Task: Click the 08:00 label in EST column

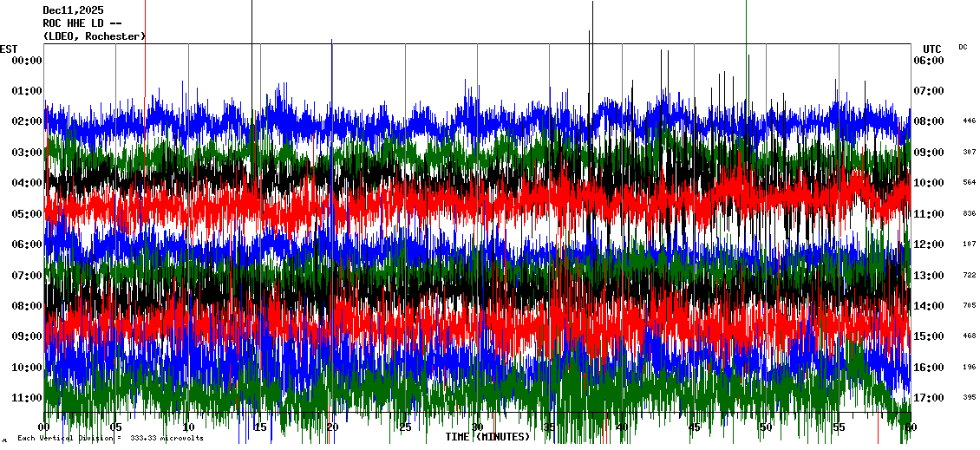Action: (x=27, y=305)
